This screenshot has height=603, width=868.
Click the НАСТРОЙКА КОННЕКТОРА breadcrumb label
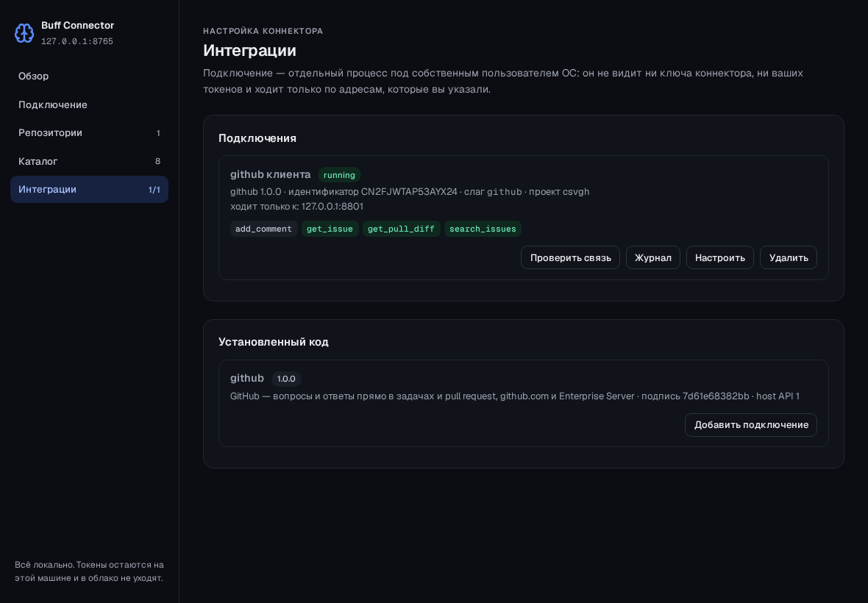263,31
